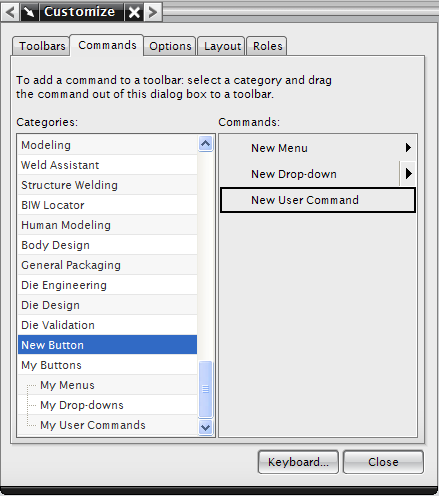The width and height of the screenshot is (439, 496).
Task: Select New User Command entry
Action: coord(318,200)
